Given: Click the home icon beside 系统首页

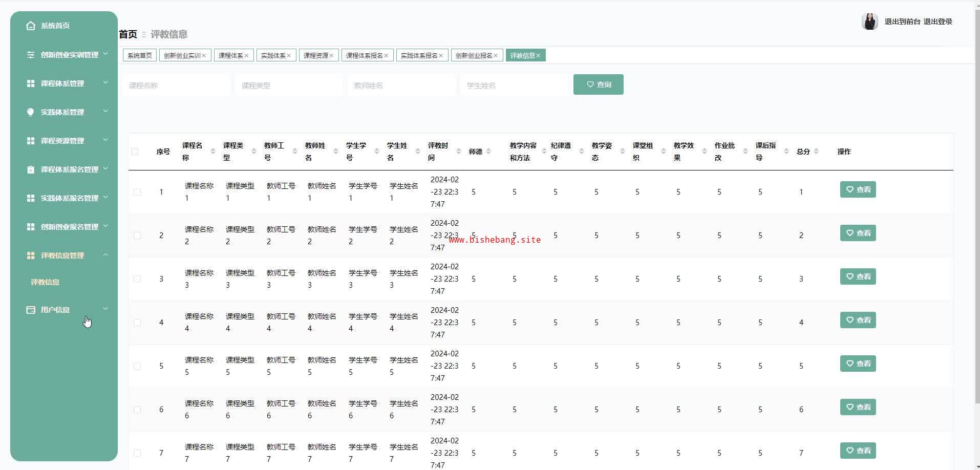Looking at the screenshot, I should point(31,26).
